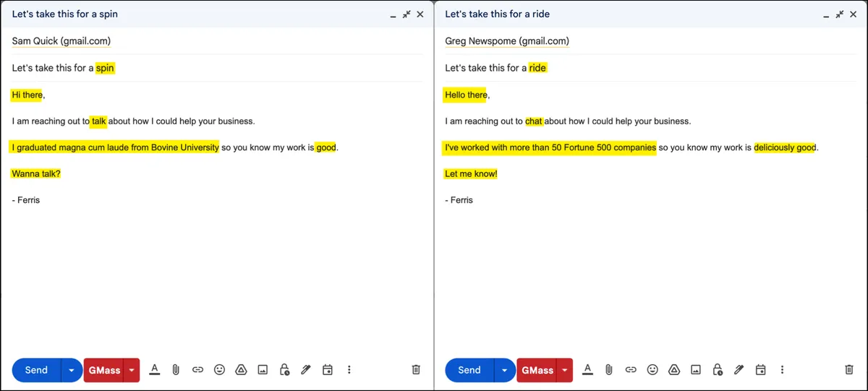Minimize the spin email compose window
Image resolution: width=868 pixels, height=391 pixels.
pyautogui.click(x=393, y=15)
